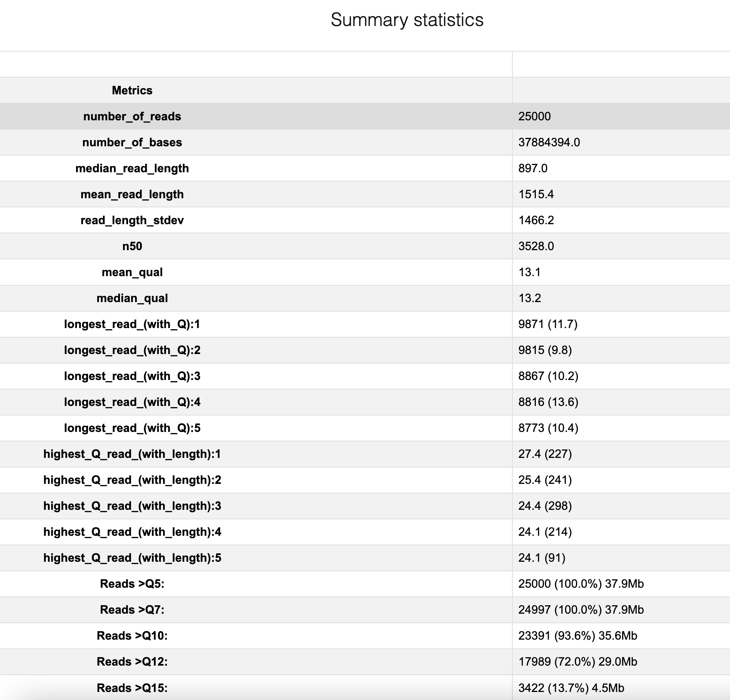Select the Reads >Q5: row label
The width and height of the screenshot is (730, 700).
click(132, 584)
